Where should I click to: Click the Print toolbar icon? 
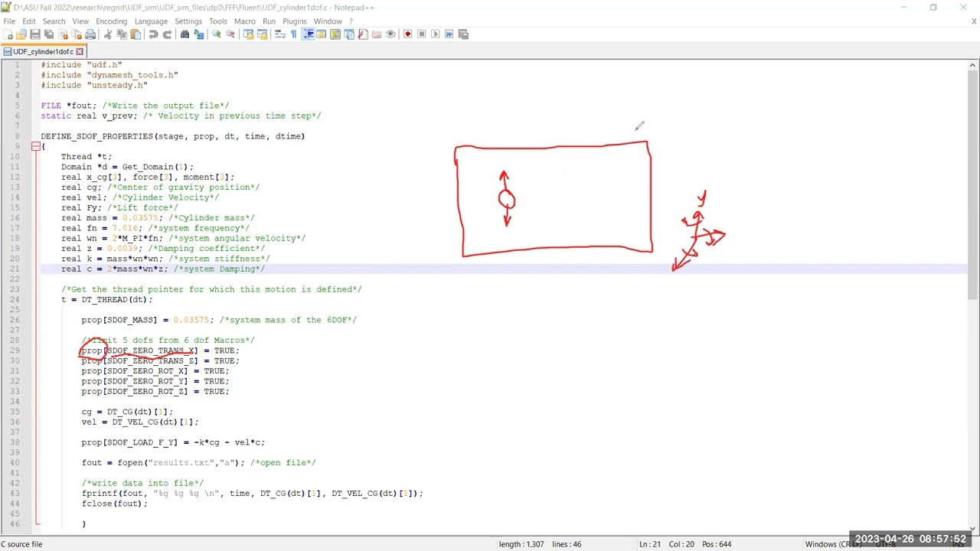(90, 34)
